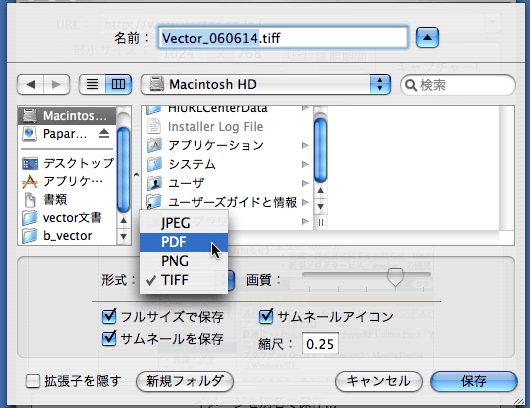Click the 保存 button
Viewport: 530px width, 408px height.
pos(474,381)
